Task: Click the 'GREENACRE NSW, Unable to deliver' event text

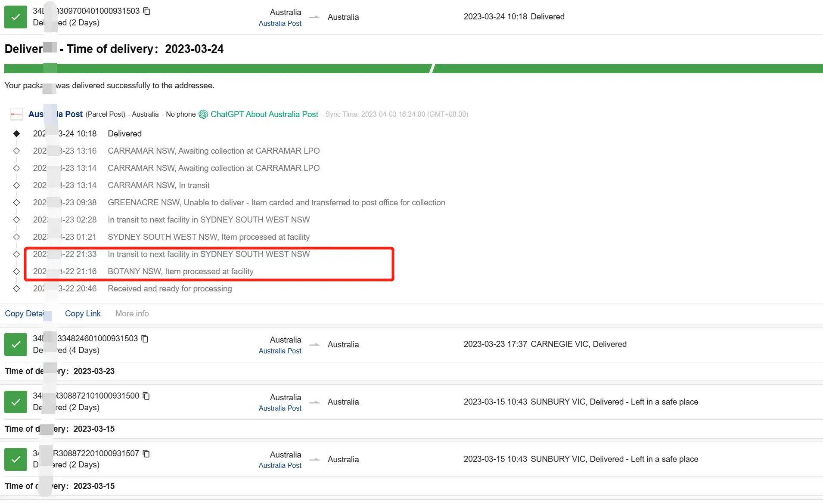Action: [x=276, y=203]
